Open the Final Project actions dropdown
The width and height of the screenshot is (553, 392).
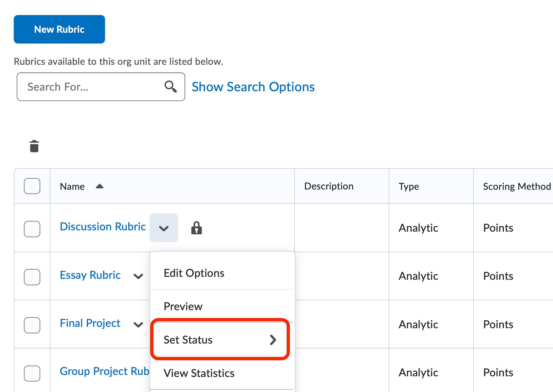[x=138, y=325]
